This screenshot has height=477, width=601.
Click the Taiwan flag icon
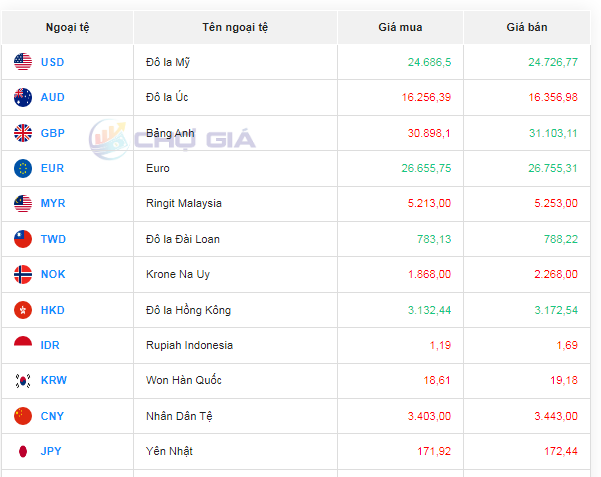coord(23,239)
